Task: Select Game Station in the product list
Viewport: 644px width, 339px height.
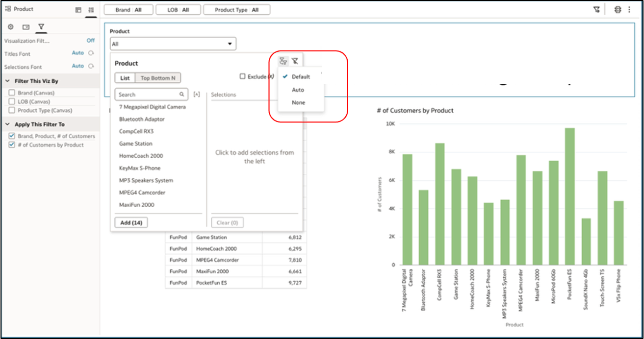Action: coord(136,144)
